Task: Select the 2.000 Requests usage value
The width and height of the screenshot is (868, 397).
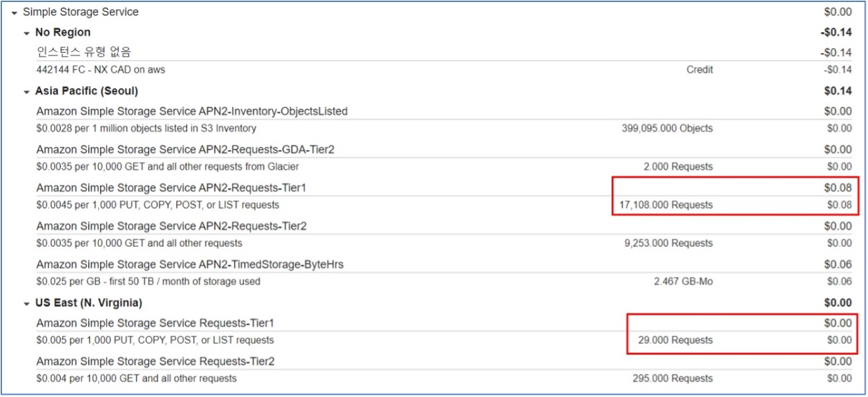Action: click(x=678, y=167)
